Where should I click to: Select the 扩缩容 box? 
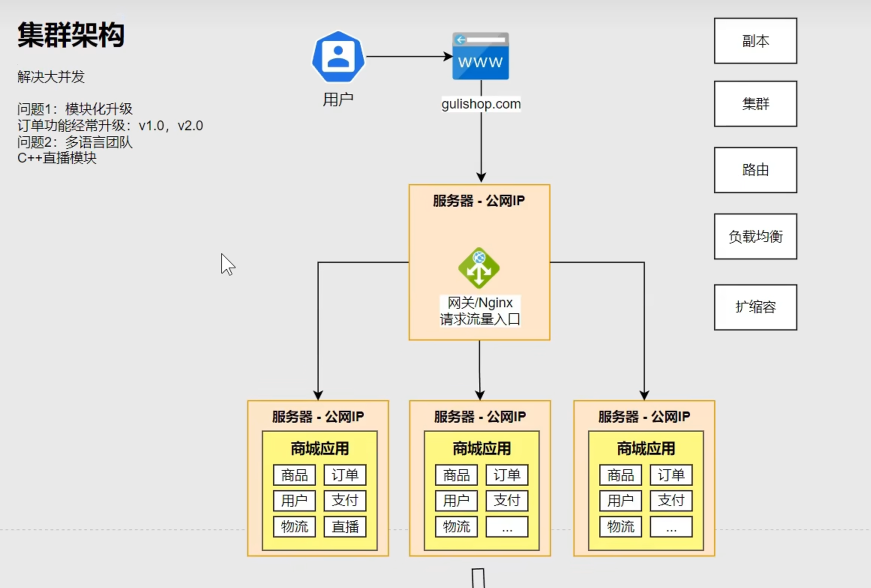755,307
